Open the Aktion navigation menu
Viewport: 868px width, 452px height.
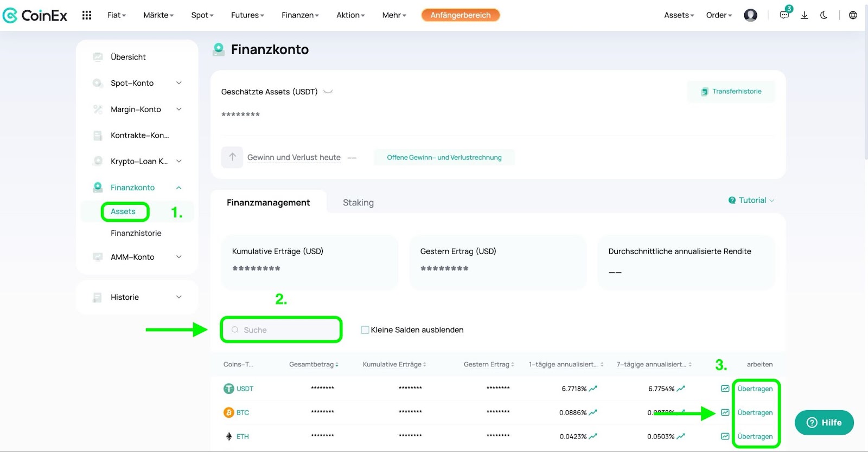[x=350, y=15]
